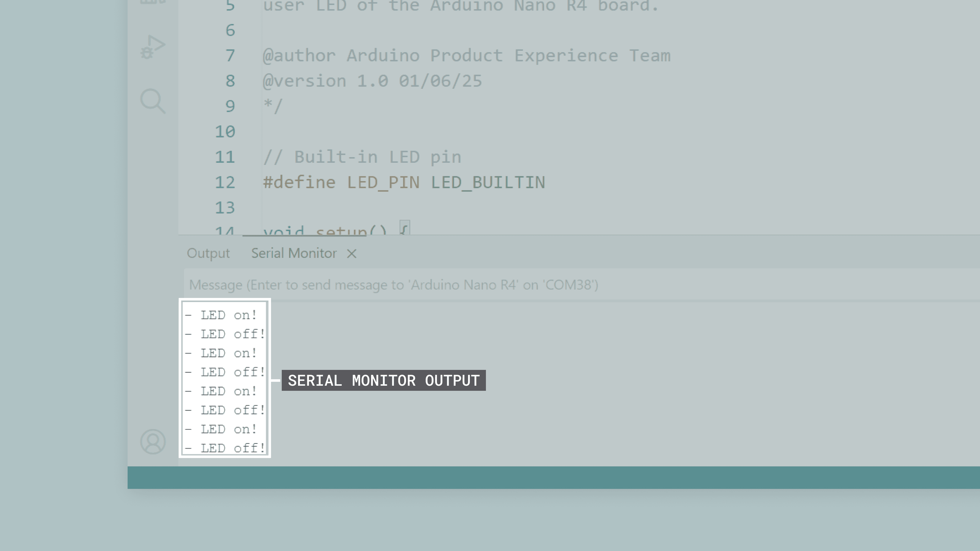Click line number 12 in gutter

[x=225, y=183]
